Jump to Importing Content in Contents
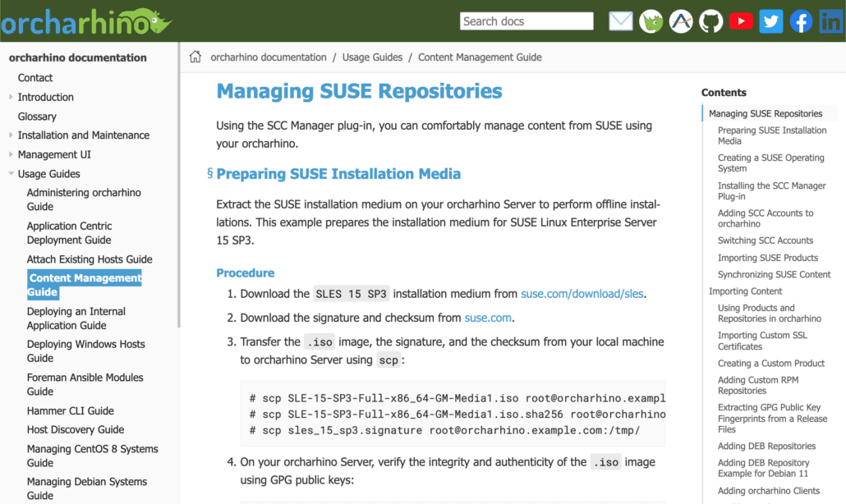 (x=745, y=291)
